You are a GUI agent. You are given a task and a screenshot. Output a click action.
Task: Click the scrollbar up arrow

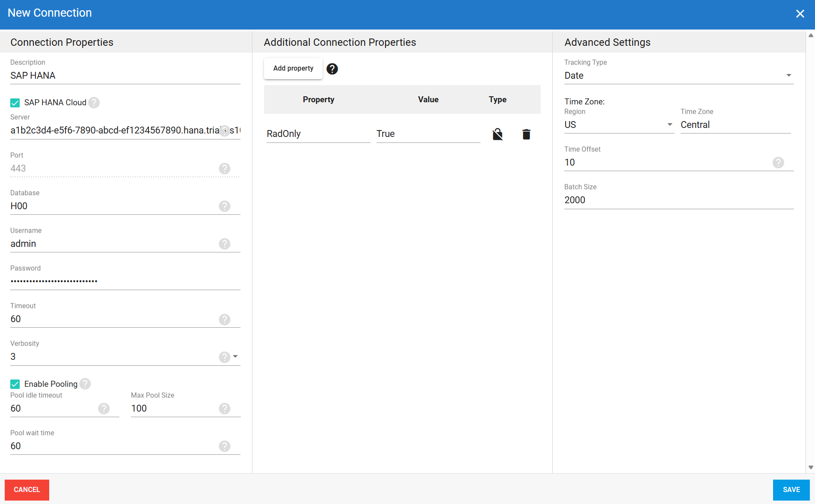tap(811, 36)
